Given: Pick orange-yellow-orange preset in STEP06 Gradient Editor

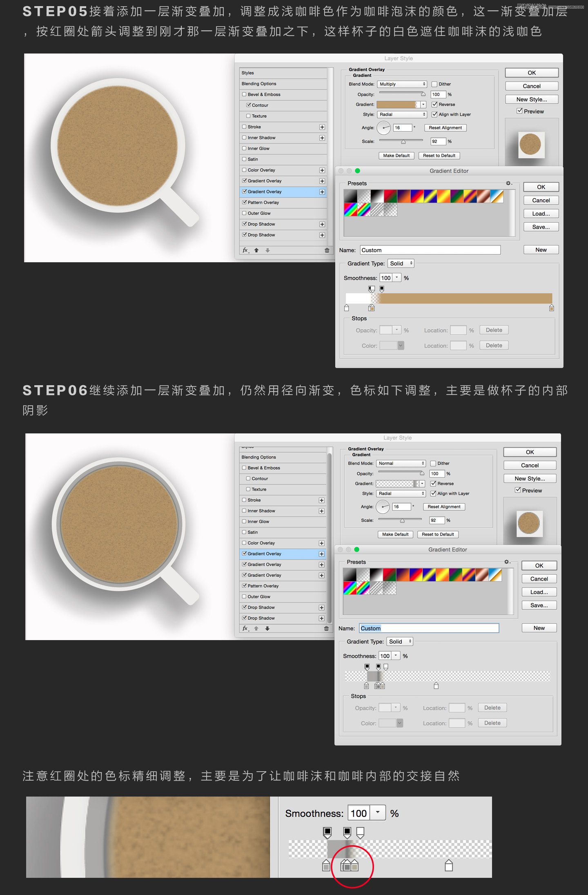Looking at the screenshot, I should (x=443, y=575).
